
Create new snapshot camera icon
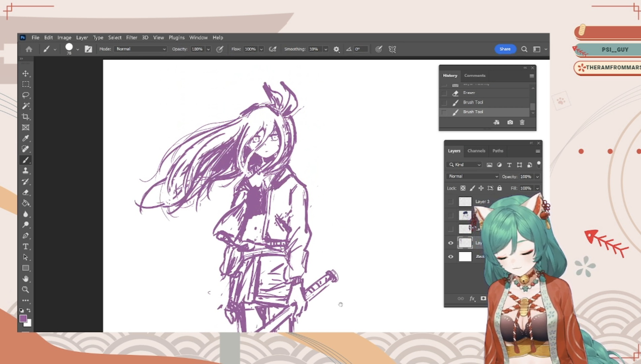point(510,122)
